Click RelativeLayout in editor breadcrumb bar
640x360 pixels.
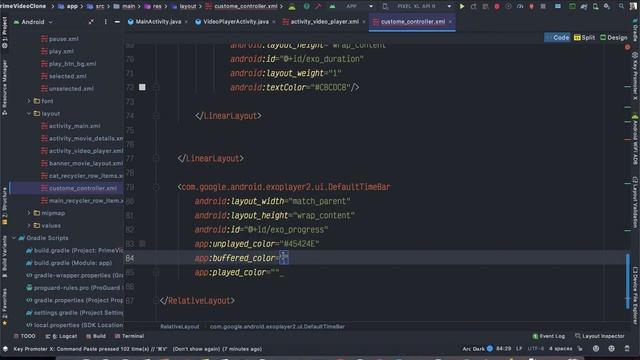(180, 327)
